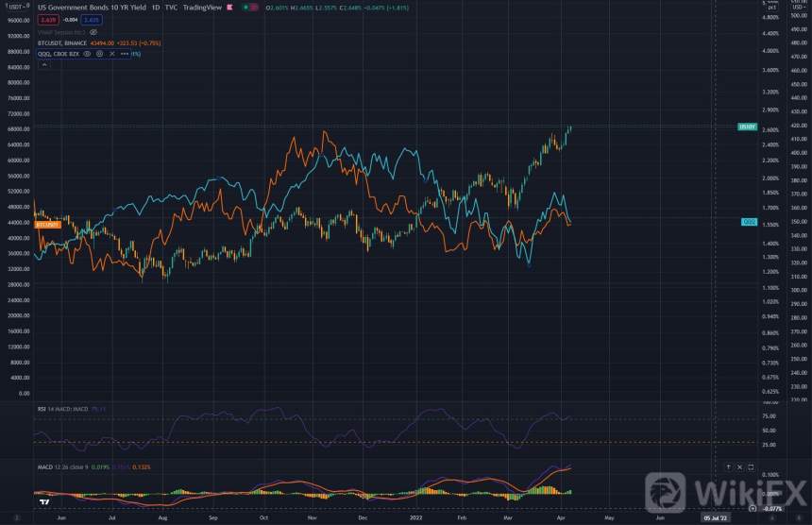Click the orange BTCUSDT label on left scale
The width and height of the screenshot is (812, 525).
[x=47, y=224]
